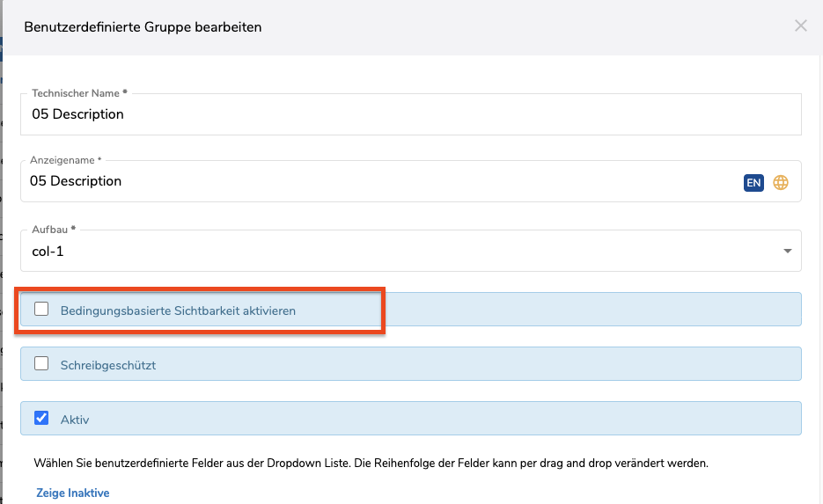Click the Schreibgeschützt label text
The height and width of the screenshot is (504, 823).
click(108, 365)
